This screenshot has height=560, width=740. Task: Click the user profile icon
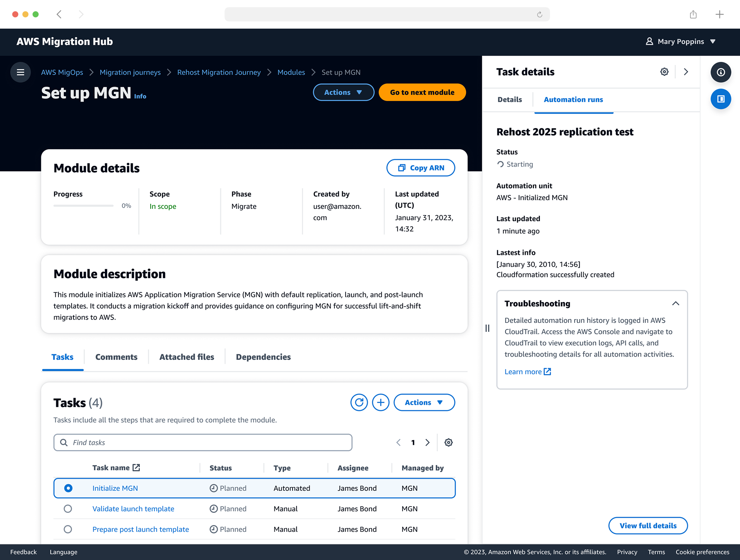pyautogui.click(x=649, y=41)
